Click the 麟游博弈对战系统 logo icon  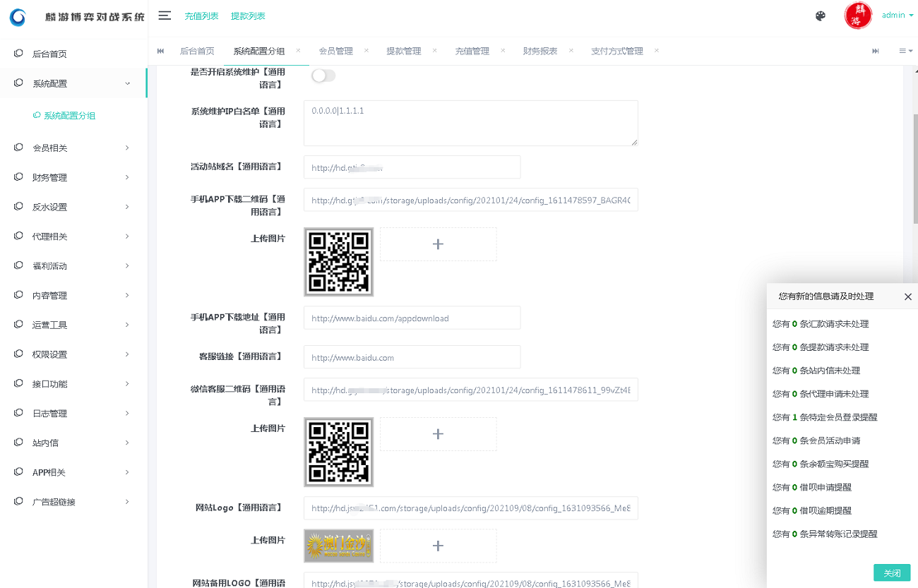pos(17,17)
